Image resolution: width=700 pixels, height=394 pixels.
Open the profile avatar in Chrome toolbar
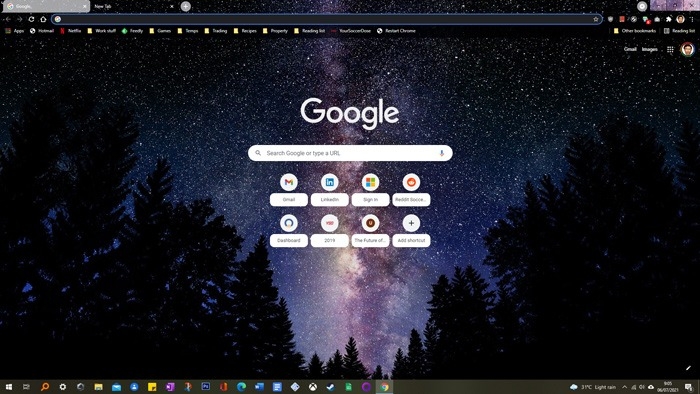point(680,19)
